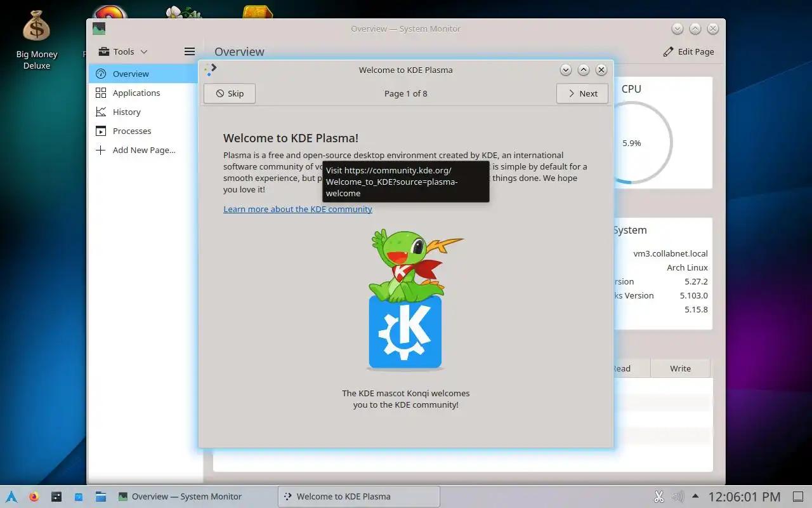Click 'Page 1 of 8' indicator text

[406, 93]
